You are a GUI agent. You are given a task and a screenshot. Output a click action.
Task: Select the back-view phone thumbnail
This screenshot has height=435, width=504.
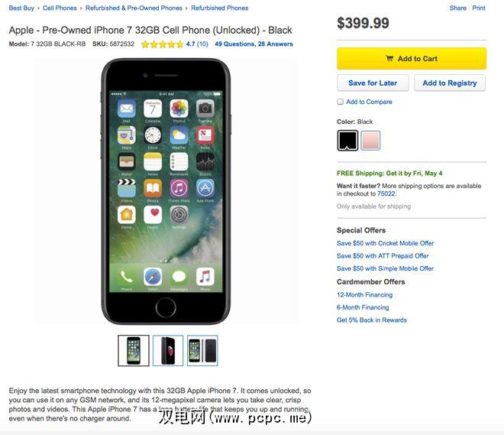[x=168, y=350]
